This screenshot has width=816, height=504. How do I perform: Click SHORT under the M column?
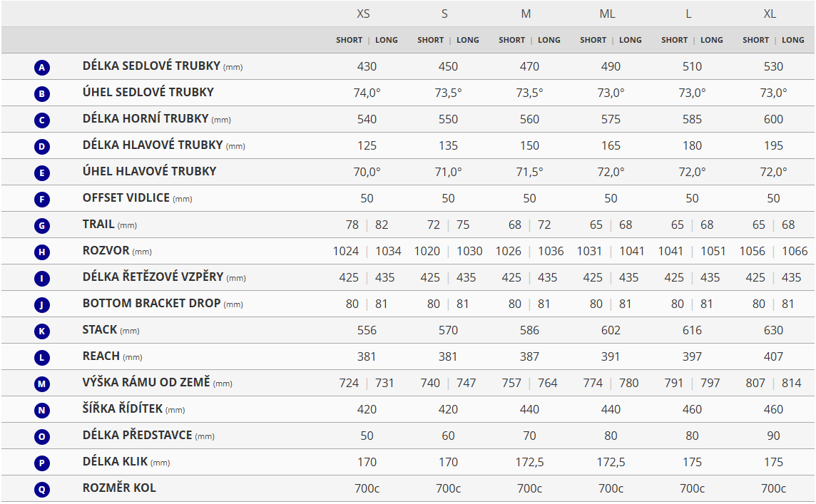pos(511,40)
